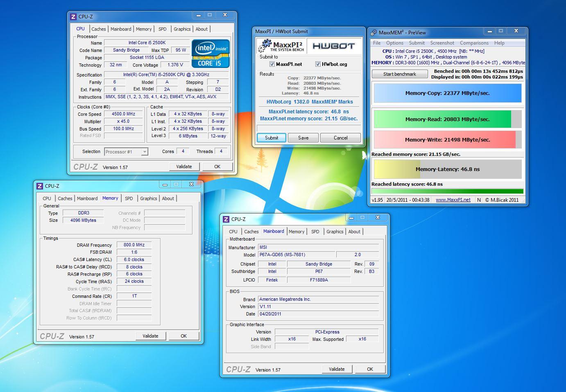The height and width of the screenshot is (392, 566).
Task: Click the mainboard model P67A-GD65 field
Action: click(x=297, y=255)
